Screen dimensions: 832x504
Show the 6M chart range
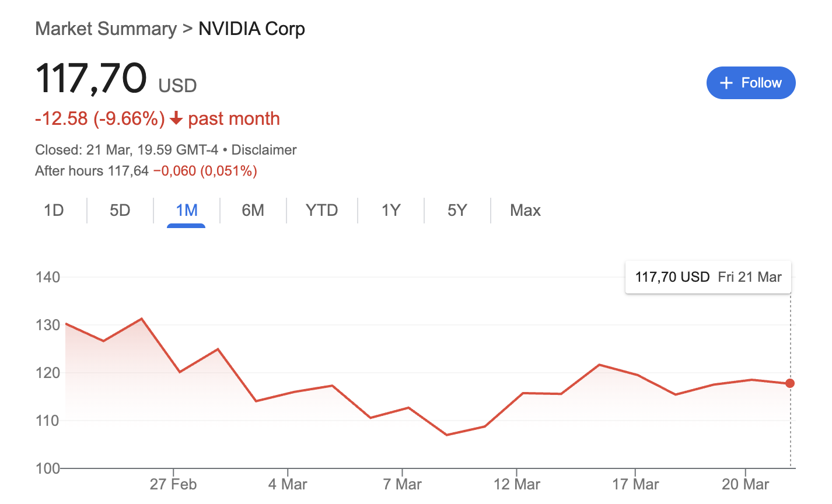(253, 210)
